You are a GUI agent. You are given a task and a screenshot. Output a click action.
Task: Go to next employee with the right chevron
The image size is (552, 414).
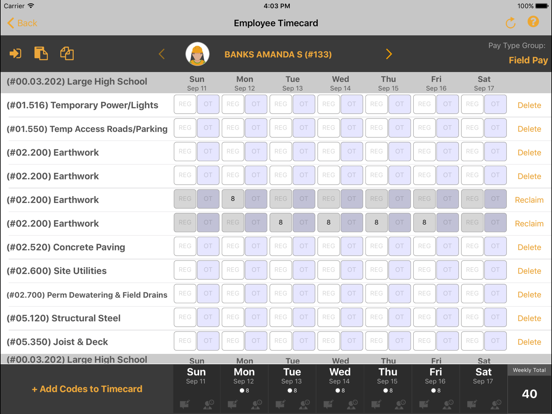(389, 54)
